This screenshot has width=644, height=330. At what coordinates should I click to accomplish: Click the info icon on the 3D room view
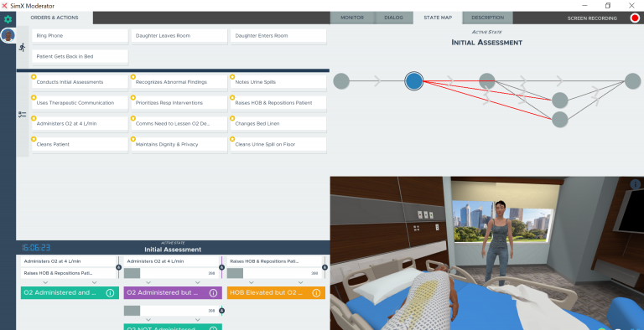[x=636, y=184]
